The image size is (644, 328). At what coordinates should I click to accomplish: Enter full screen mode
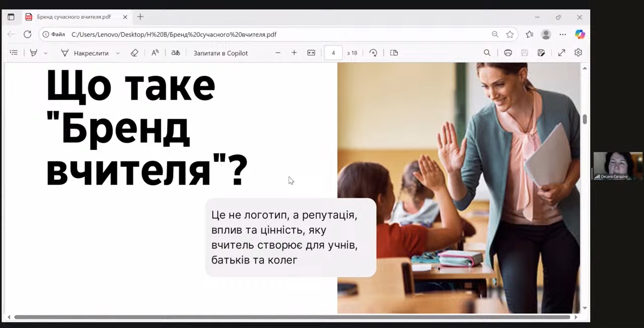click(561, 53)
